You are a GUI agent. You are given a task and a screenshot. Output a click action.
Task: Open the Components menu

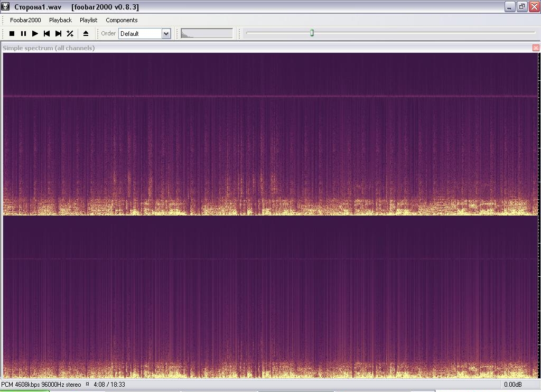point(122,20)
